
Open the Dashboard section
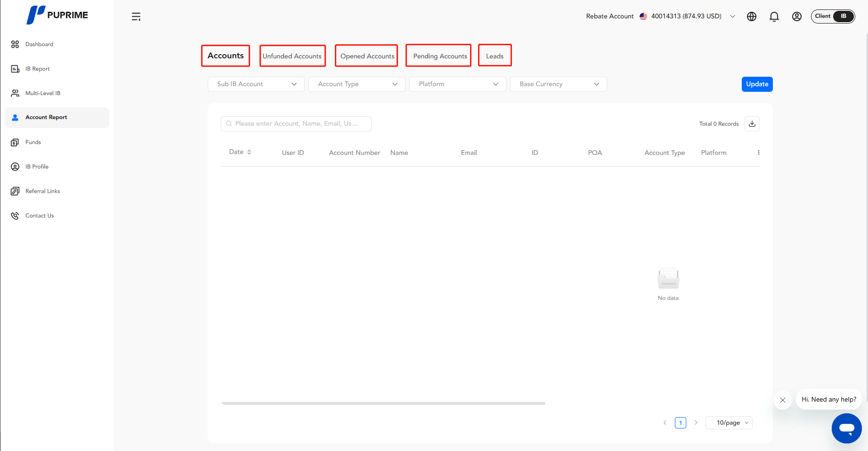39,44
